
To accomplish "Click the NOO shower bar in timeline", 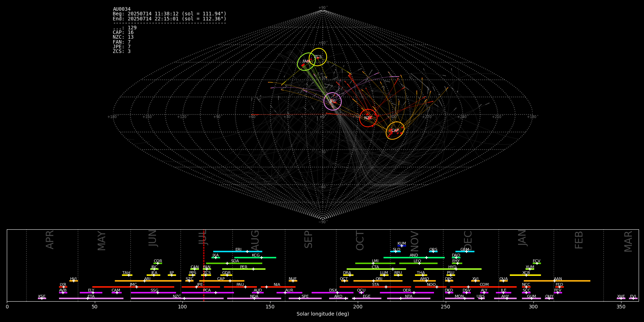I will pyautogui.click(x=431, y=287).
